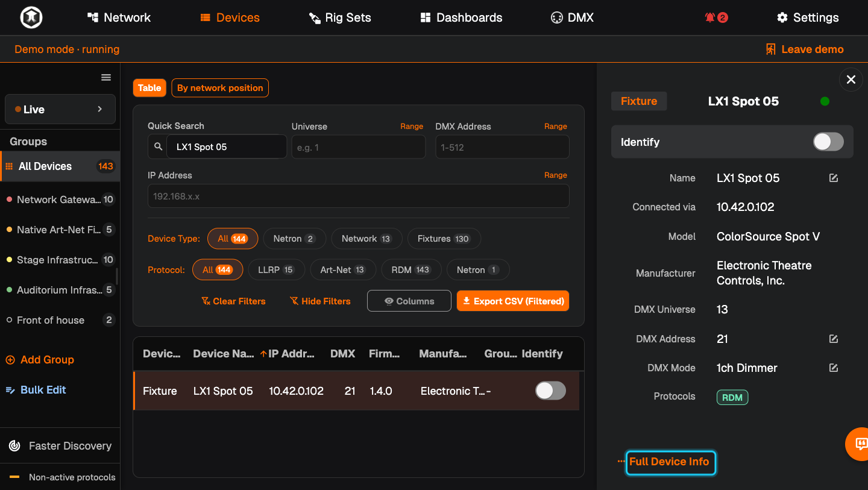
Task: Open the Dashboards tab
Action: point(461,17)
